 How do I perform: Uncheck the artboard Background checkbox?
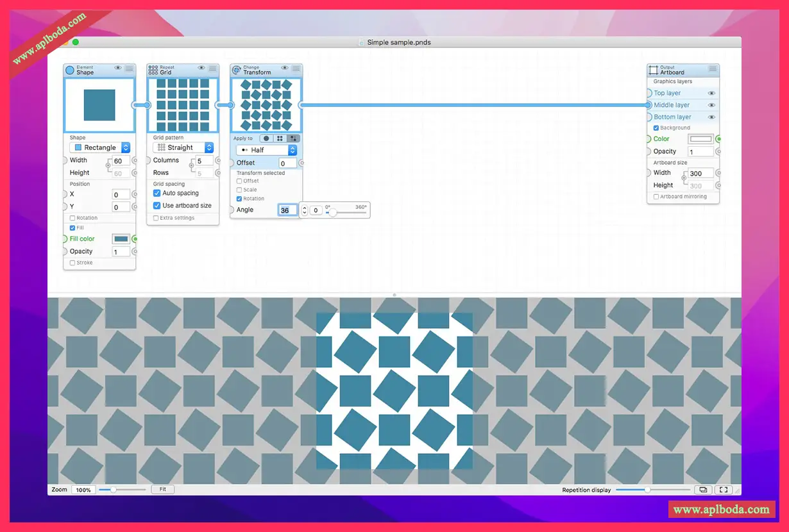pyautogui.click(x=656, y=128)
